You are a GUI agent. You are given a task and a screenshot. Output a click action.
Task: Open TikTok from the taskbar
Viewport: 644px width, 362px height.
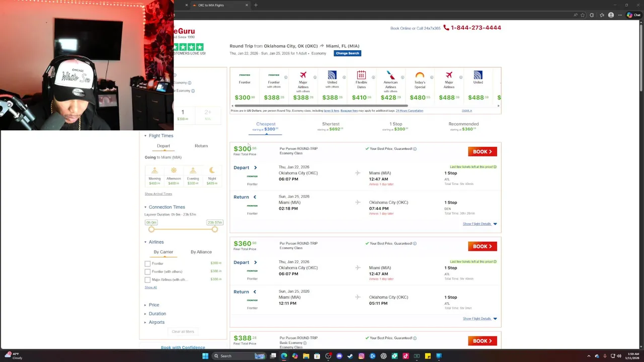tap(406, 356)
